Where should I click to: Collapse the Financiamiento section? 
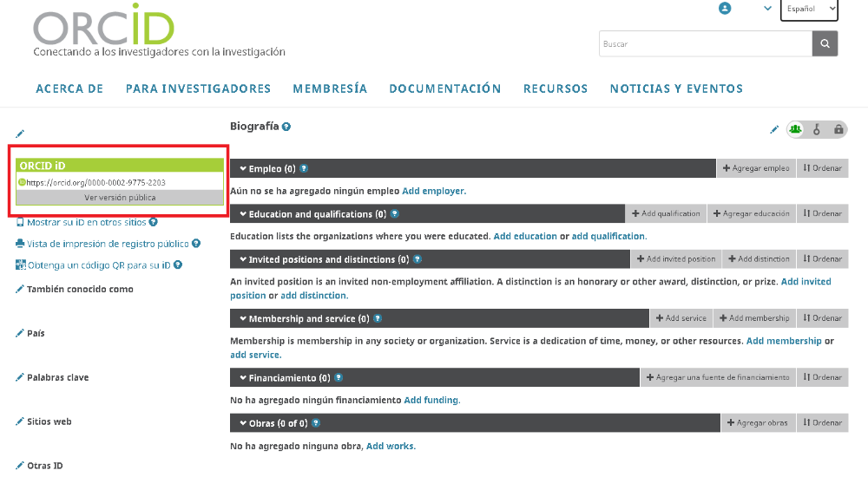(243, 378)
